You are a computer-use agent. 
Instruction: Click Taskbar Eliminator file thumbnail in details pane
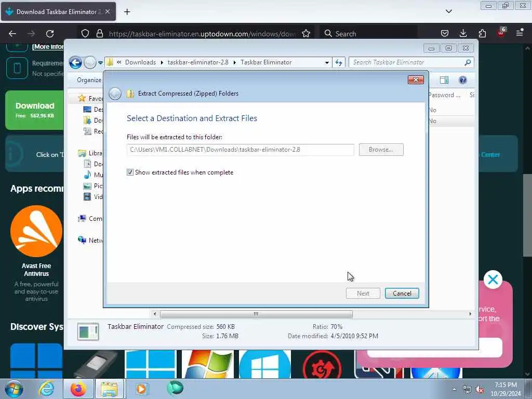[88, 331]
